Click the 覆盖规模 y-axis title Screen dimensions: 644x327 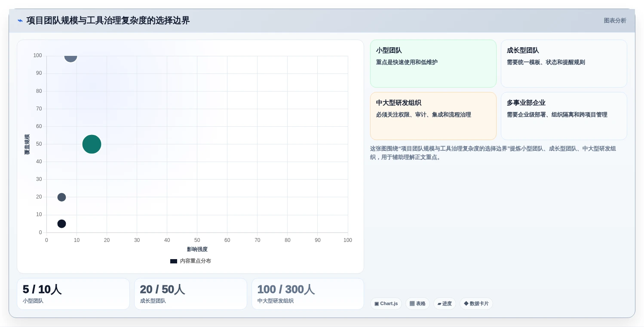tap(27, 144)
